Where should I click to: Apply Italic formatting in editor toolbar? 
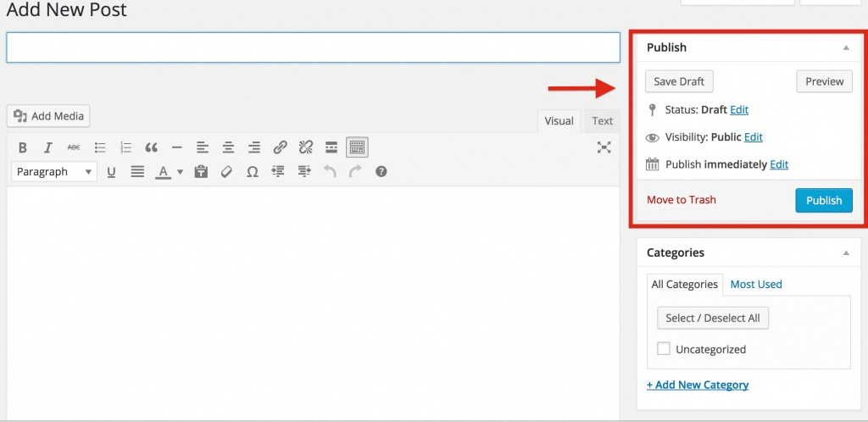(x=48, y=147)
